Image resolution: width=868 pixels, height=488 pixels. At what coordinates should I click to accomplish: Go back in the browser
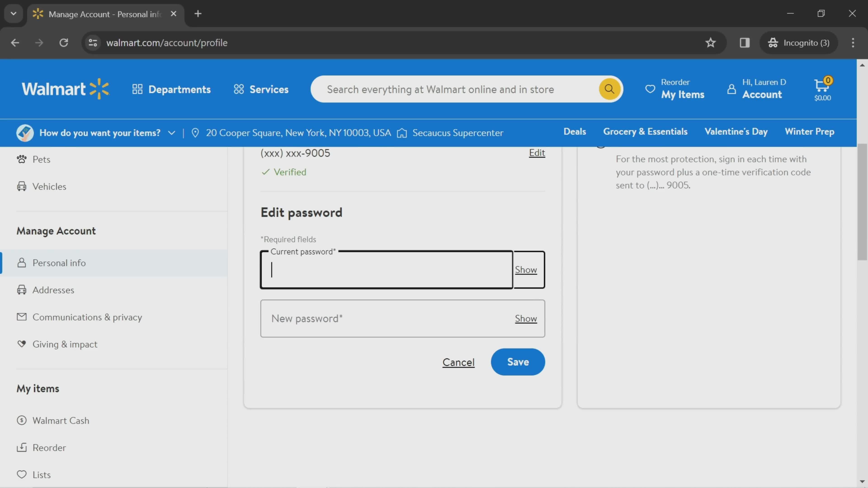(x=15, y=43)
